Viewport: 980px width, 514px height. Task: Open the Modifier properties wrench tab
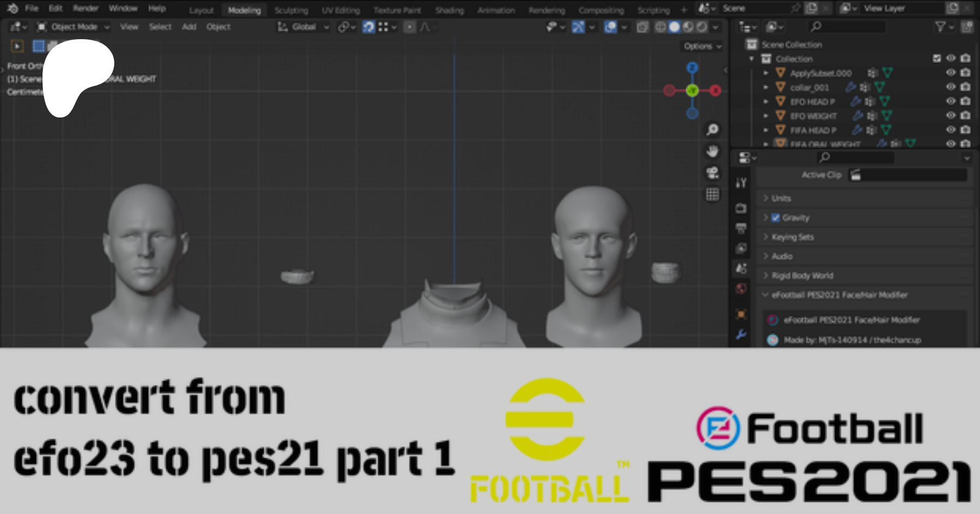(x=741, y=335)
